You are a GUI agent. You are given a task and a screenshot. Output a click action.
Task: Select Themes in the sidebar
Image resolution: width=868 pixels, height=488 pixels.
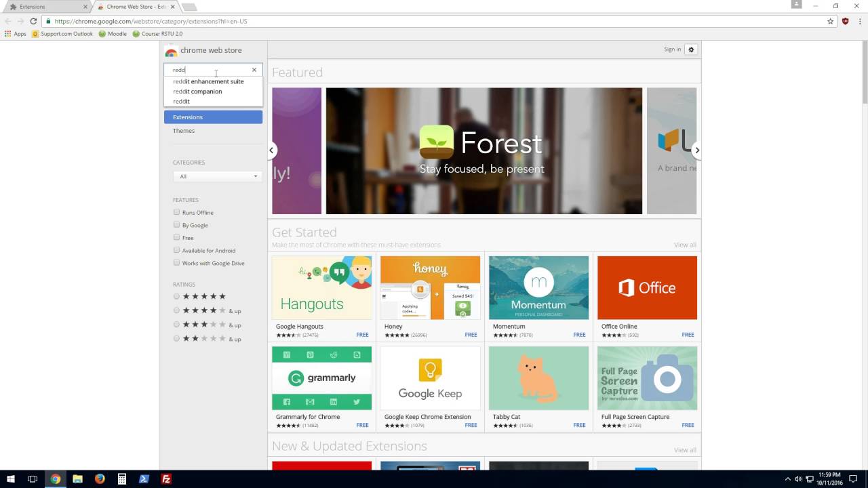coord(184,131)
